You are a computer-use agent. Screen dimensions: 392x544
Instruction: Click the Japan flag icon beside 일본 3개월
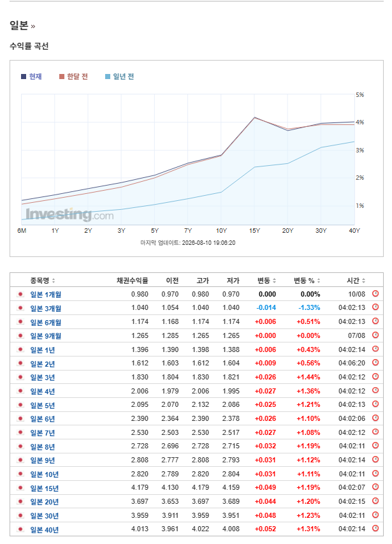point(20,308)
